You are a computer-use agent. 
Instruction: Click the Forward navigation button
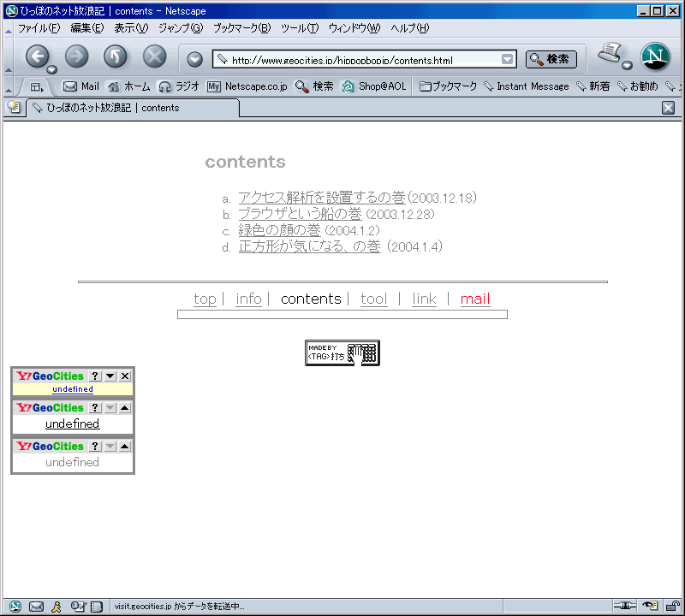tap(76, 56)
